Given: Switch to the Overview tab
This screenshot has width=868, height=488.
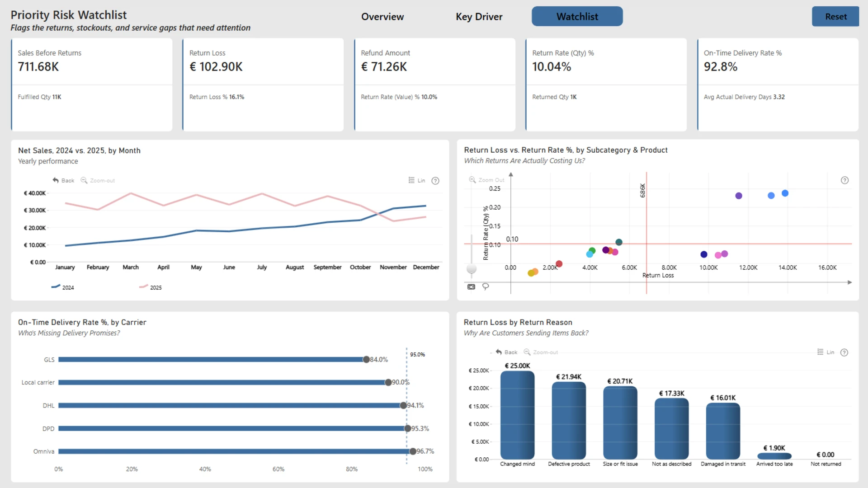Looking at the screenshot, I should coord(382,17).
